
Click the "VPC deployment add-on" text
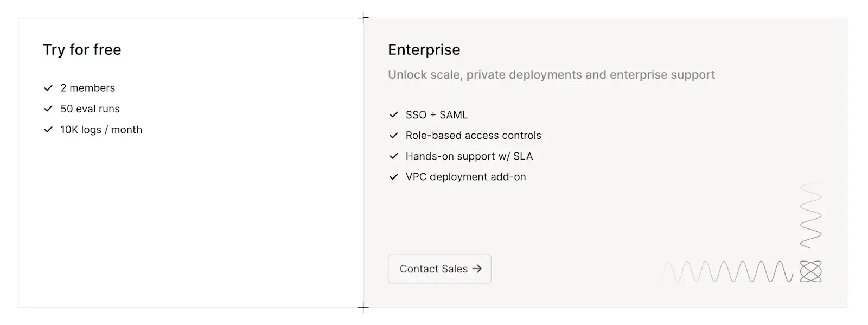(x=465, y=177)
